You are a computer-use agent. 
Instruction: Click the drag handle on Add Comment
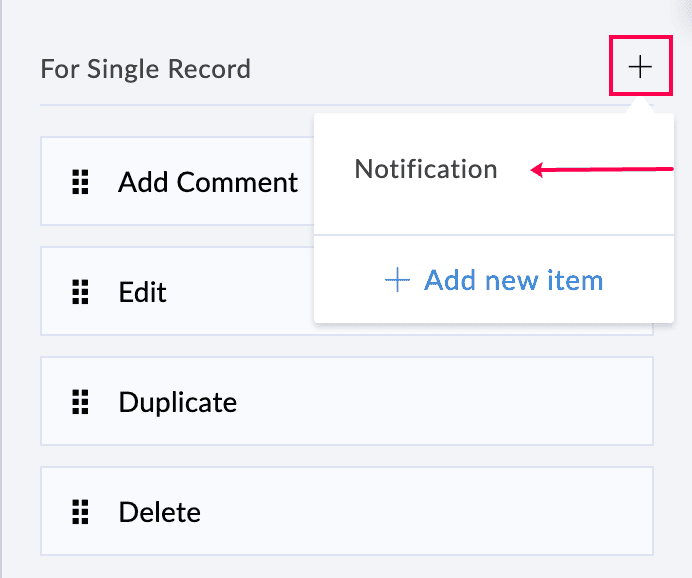tap(81, 182)
